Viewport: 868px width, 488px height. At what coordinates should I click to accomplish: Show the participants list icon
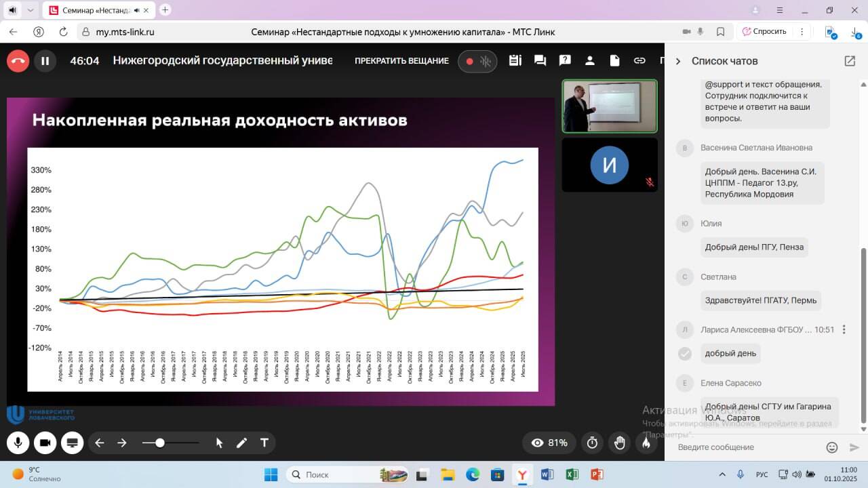click(x=589, y=61)
